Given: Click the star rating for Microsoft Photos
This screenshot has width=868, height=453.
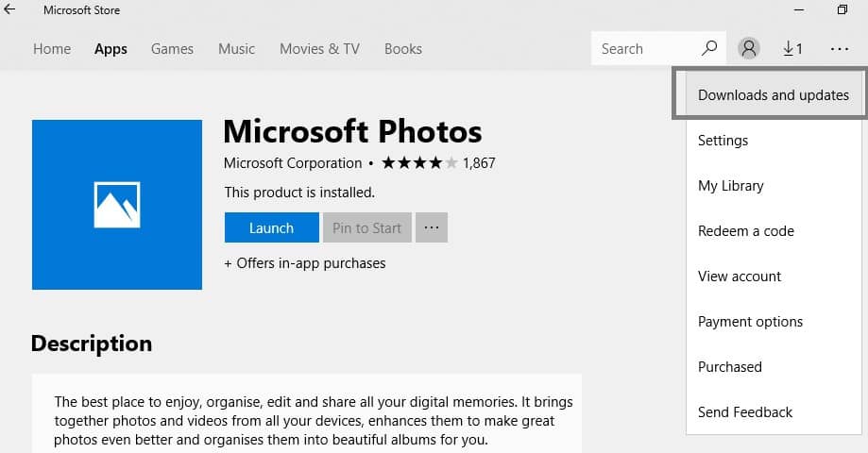Looking at the screenshot, I should click(x=419, y=162).
